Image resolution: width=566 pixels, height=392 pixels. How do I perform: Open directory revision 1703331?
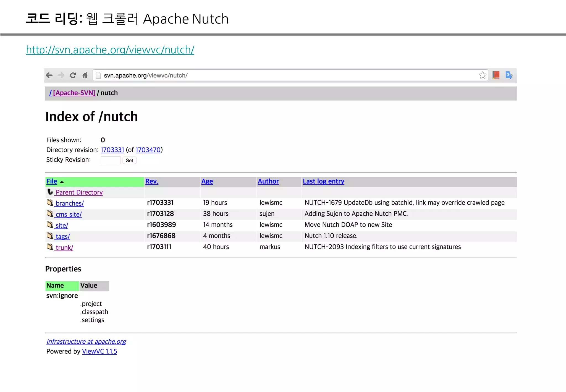pyautogui.click(x=112, y=150)
